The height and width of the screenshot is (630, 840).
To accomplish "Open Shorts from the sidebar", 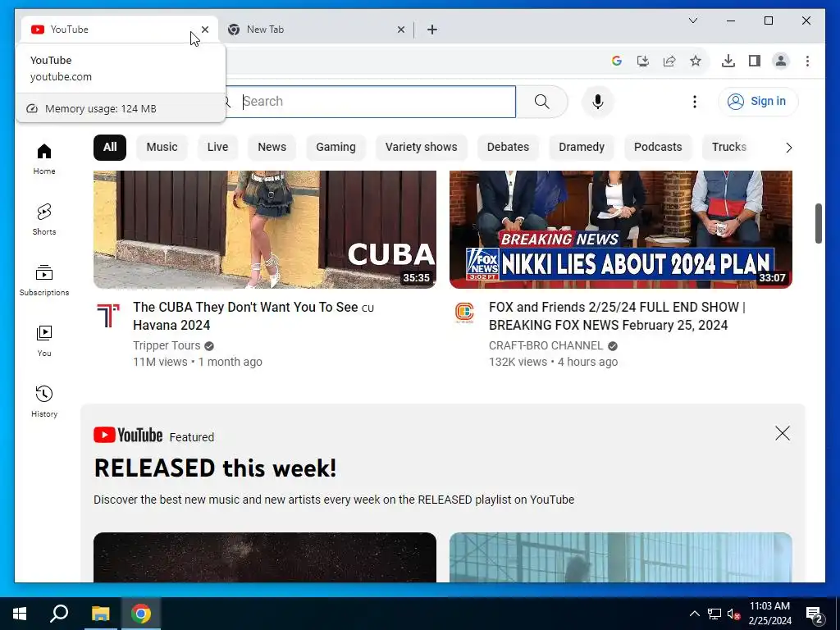I will point(44,219).
